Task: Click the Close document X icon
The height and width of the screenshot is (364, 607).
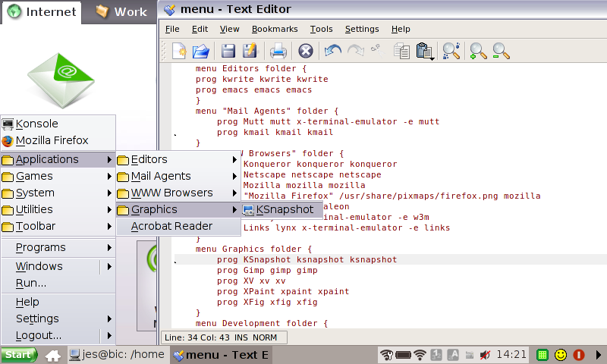Action: coord(305,51)
